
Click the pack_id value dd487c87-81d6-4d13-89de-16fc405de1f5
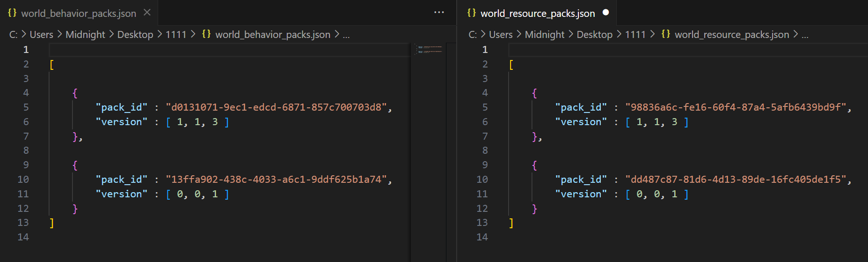(736, 180)
